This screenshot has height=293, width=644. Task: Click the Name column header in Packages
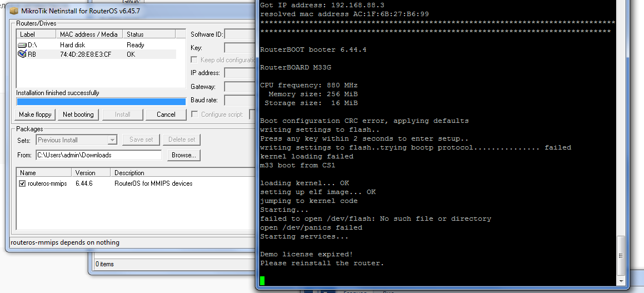44,172
